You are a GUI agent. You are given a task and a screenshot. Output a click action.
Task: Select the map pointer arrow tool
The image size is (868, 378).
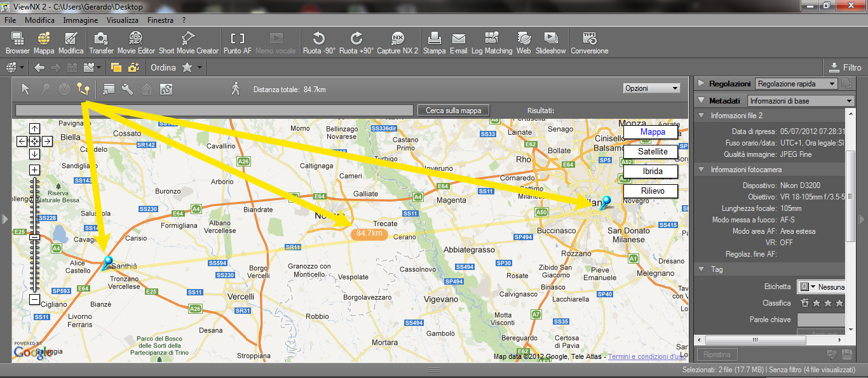tap(25, 89)
